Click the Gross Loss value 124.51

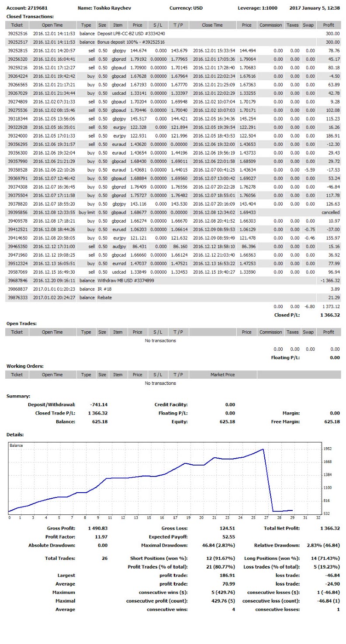coord(228,528)
